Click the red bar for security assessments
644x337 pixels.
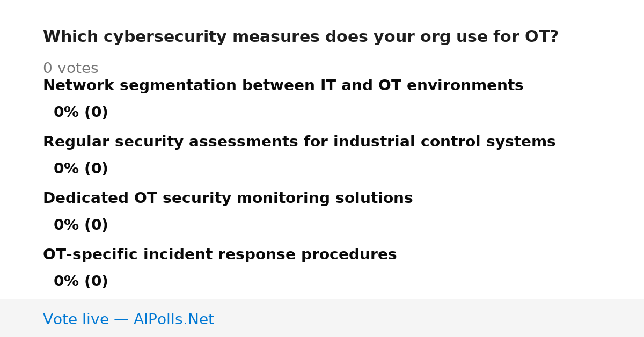coord(43,169)
